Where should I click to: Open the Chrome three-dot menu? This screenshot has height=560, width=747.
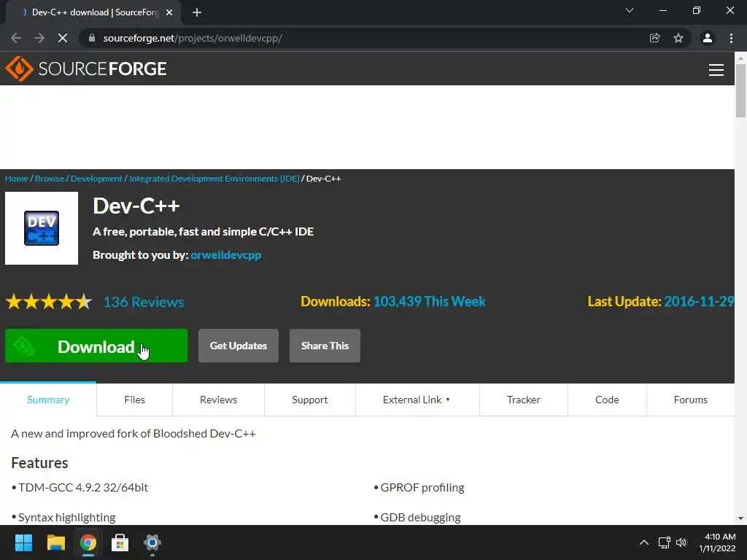tap(731, 38)
